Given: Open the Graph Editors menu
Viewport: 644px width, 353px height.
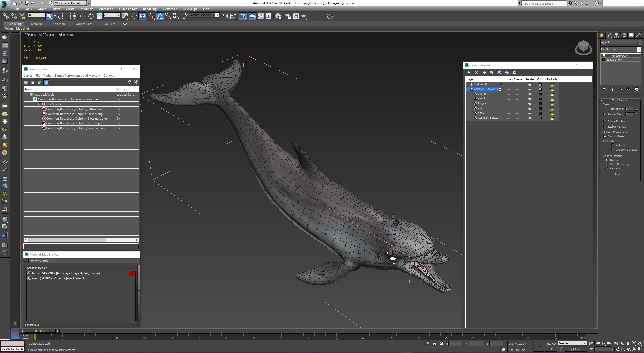Looking at the screenshot, I should click(128, 9).
